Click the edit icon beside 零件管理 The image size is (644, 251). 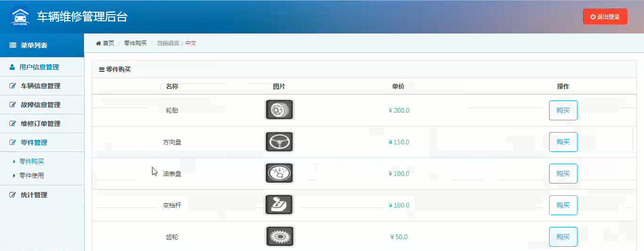[x=13, y=142]
